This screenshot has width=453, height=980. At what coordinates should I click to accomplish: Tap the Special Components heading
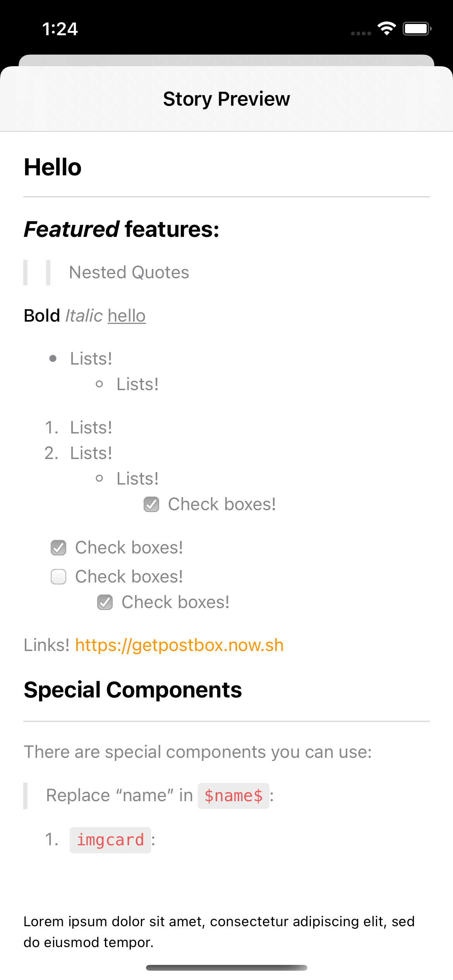pyautogui.click(x=133, y=690)
